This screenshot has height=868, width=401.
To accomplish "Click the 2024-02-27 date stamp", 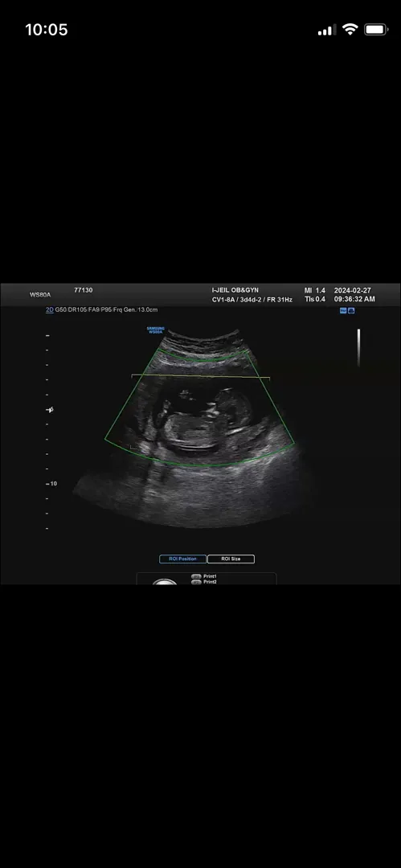I will [354, 290].
